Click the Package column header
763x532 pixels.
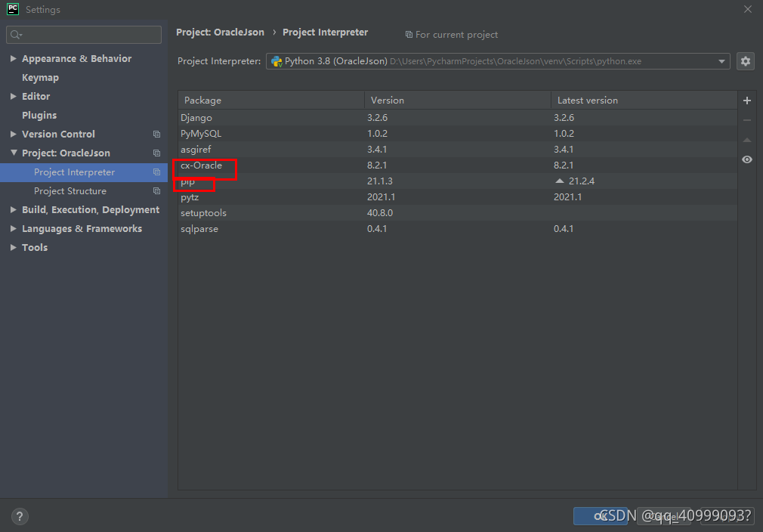[x=271, y=101]
